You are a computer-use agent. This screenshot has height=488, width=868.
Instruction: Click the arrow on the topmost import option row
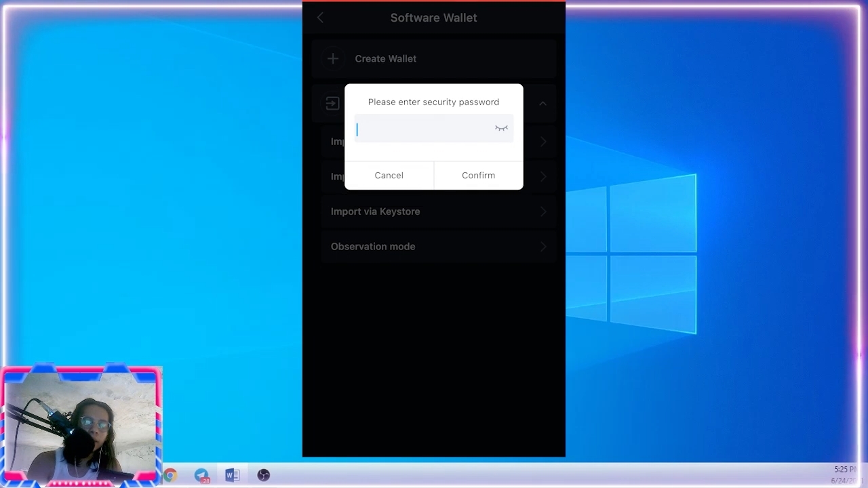coord(542,142)
